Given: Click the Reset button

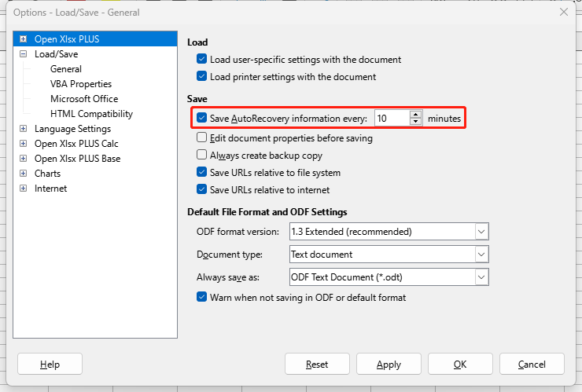Looking at the screenshot, I should click(x=317, y=365).
